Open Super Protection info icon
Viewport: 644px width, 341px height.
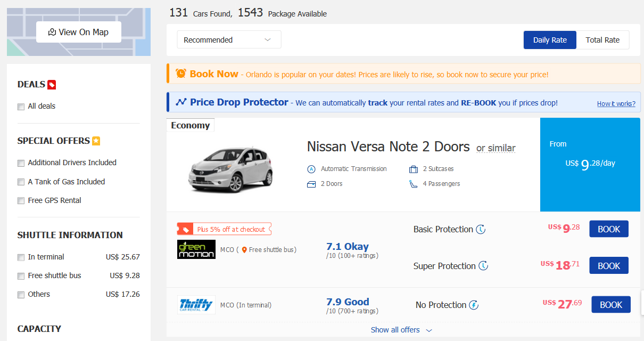tap(483, 266)
